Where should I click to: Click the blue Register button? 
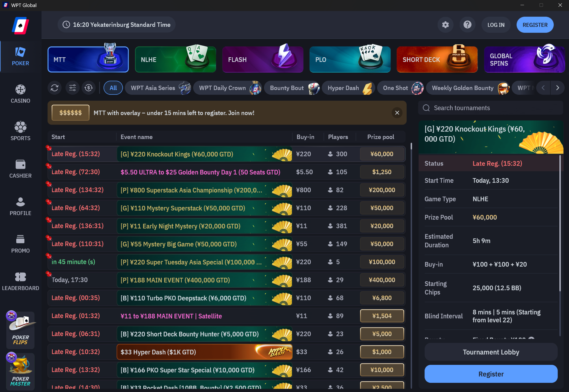(x=491, y=374)
